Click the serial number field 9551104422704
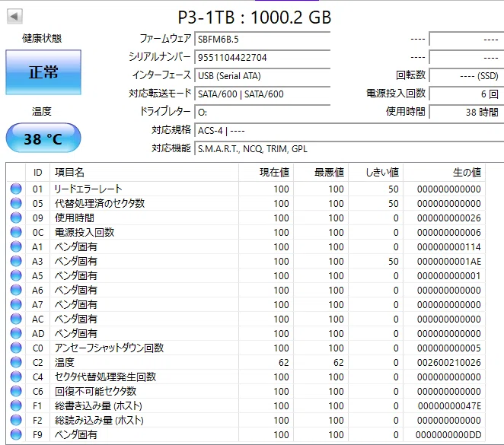This screenshot has height=445, width=504. (x=263, y=58)
